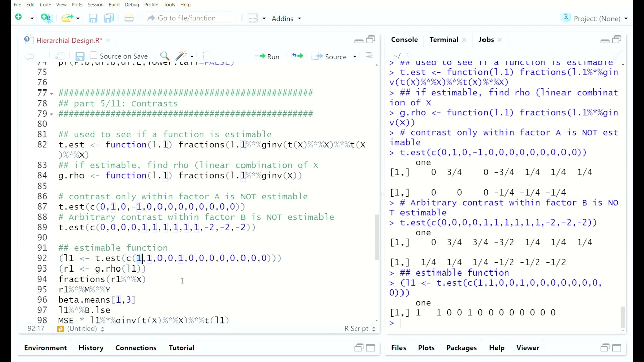Maximize the Files pane icon
Viewport: 644px width, 362px height.
pyautogui.click(x=617, y=348)
